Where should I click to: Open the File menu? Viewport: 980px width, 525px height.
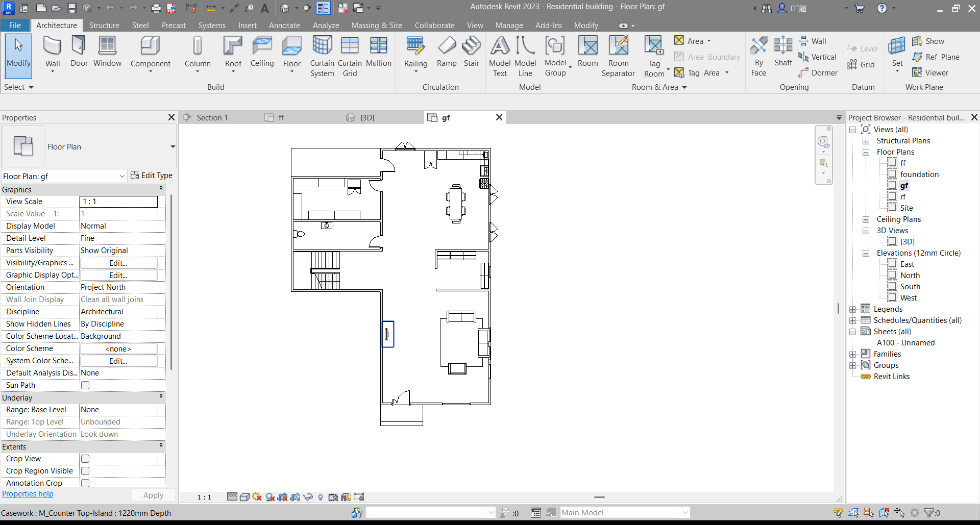pos(15,25)
